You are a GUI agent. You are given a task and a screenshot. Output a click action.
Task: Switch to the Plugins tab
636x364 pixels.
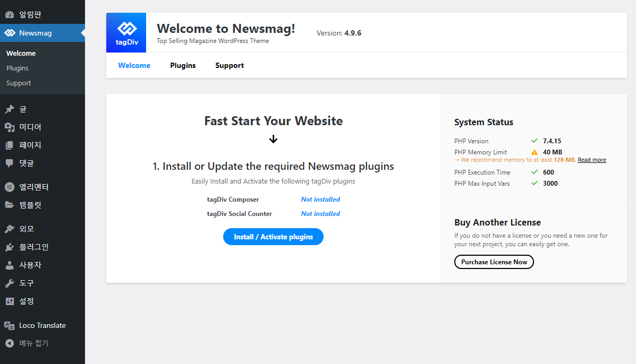point(183,65)
